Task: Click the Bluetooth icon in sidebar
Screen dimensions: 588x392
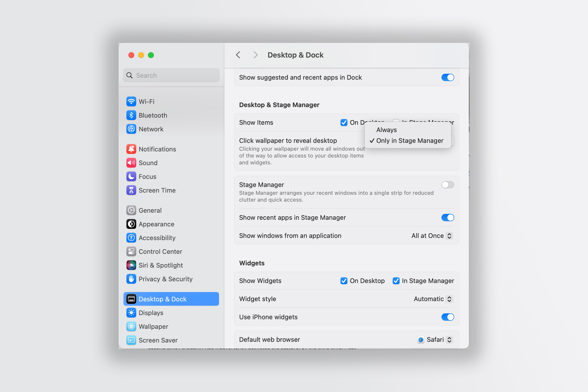Action: tap(131, 115)
